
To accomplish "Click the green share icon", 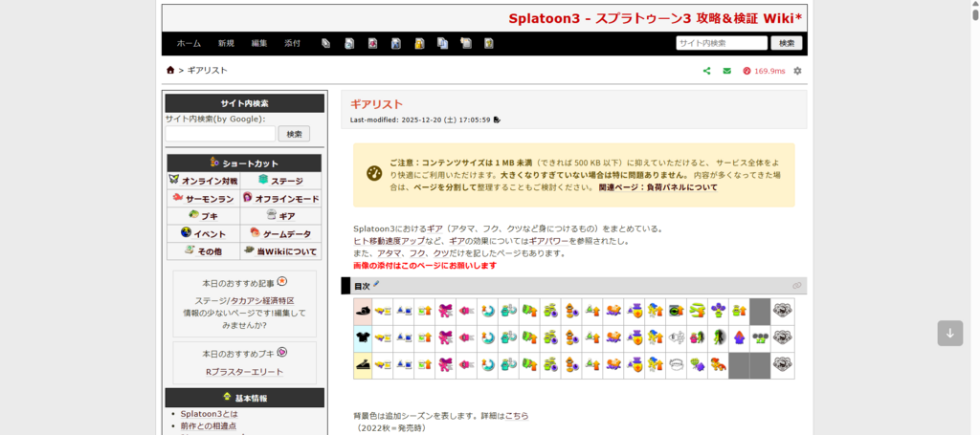I will [x=707, y=71].
